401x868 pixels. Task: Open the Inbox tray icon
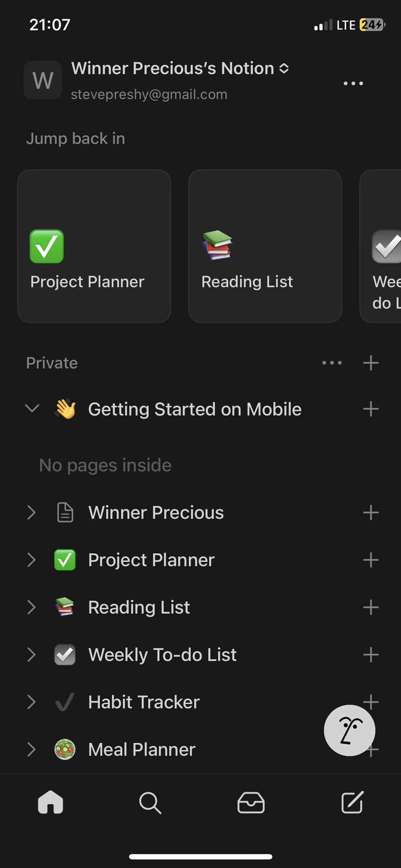pos(251,803)
